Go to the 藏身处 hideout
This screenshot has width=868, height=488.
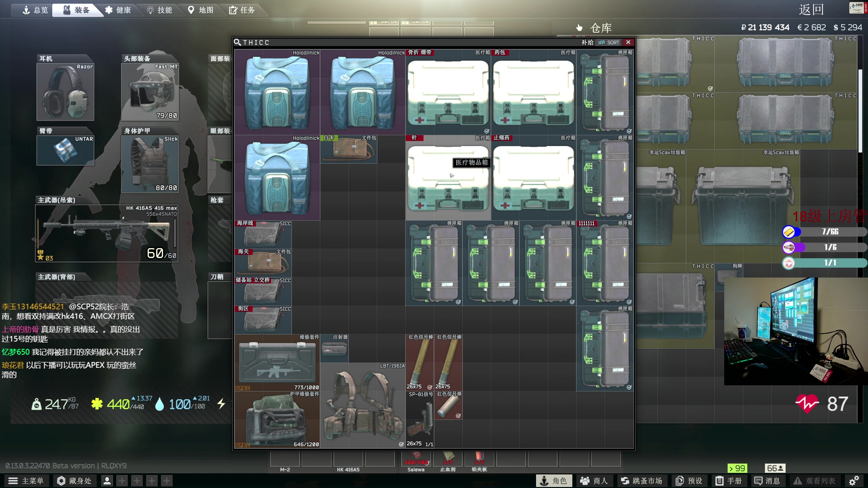click(x=75, y=481)
